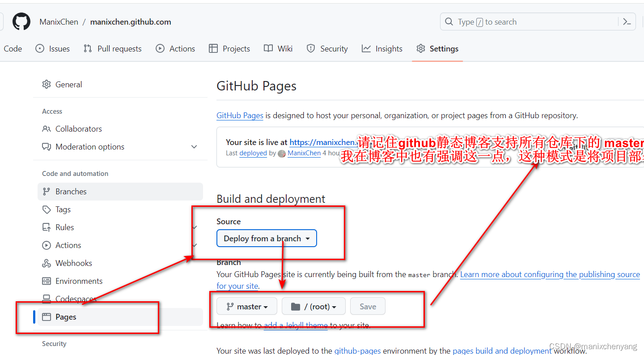
Task: Open manixchen.github.com repository link
Action: 131,22
